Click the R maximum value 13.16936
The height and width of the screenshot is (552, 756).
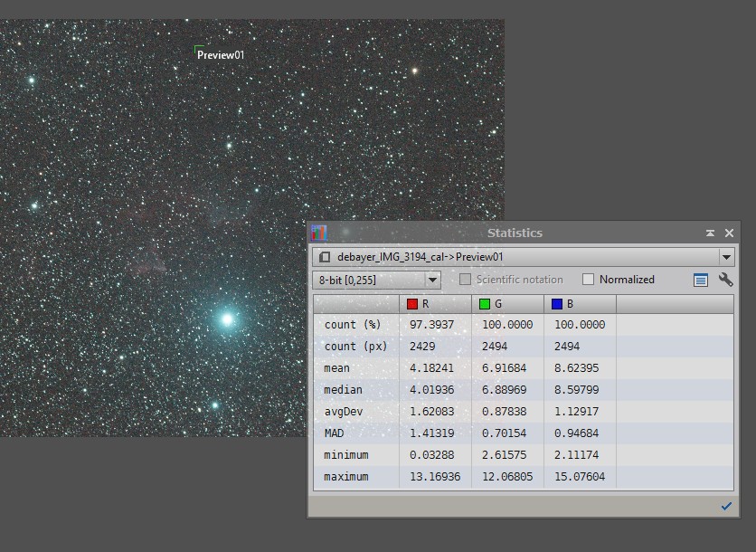point(434,477)
